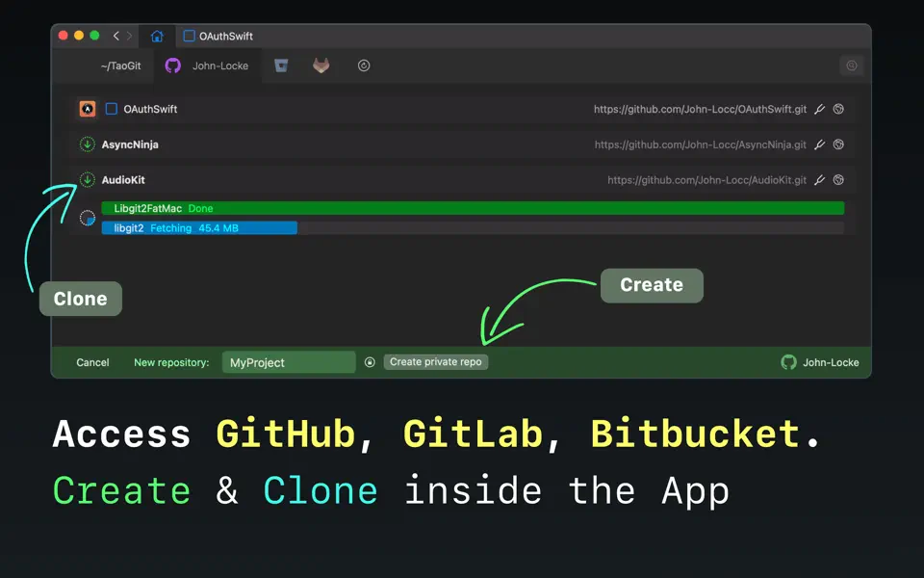This screenshot has width=924, height=578.
Task: Edit the OAuthSwift repository URL pencil icon
Action: tap(819, 109)
